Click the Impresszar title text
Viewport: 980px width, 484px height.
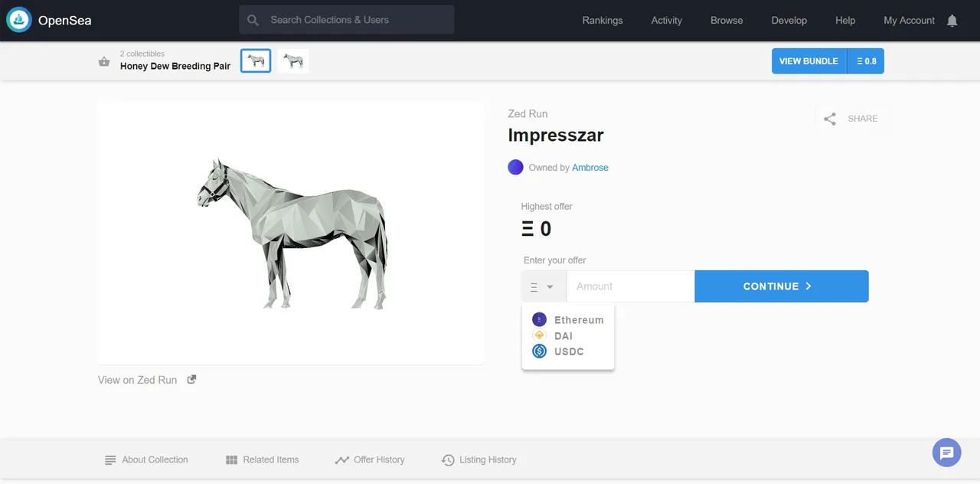pos(556,136)
